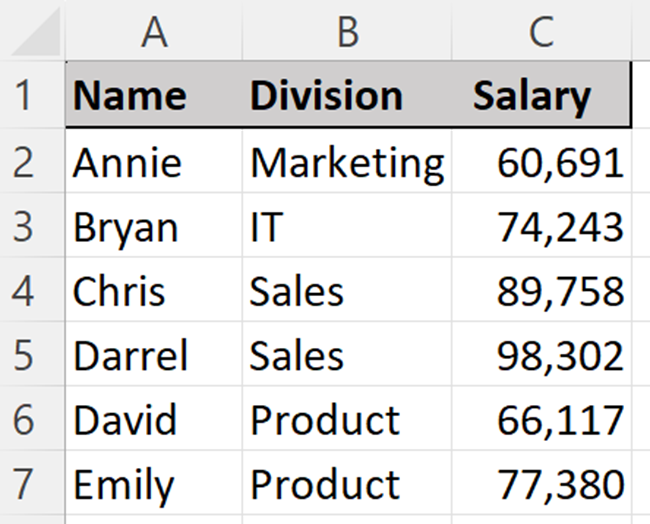Select row 1 header
This screenshot has height=524, width=650.
point(32,95)
